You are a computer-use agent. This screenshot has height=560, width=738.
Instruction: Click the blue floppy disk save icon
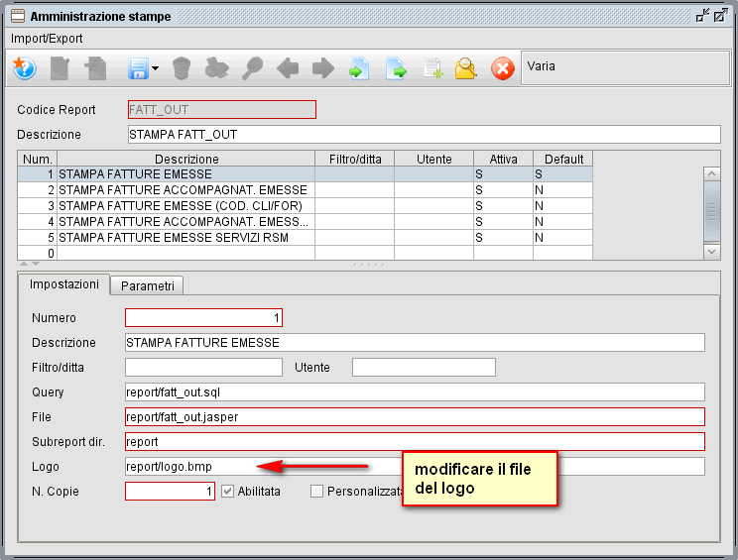(138, 68)
